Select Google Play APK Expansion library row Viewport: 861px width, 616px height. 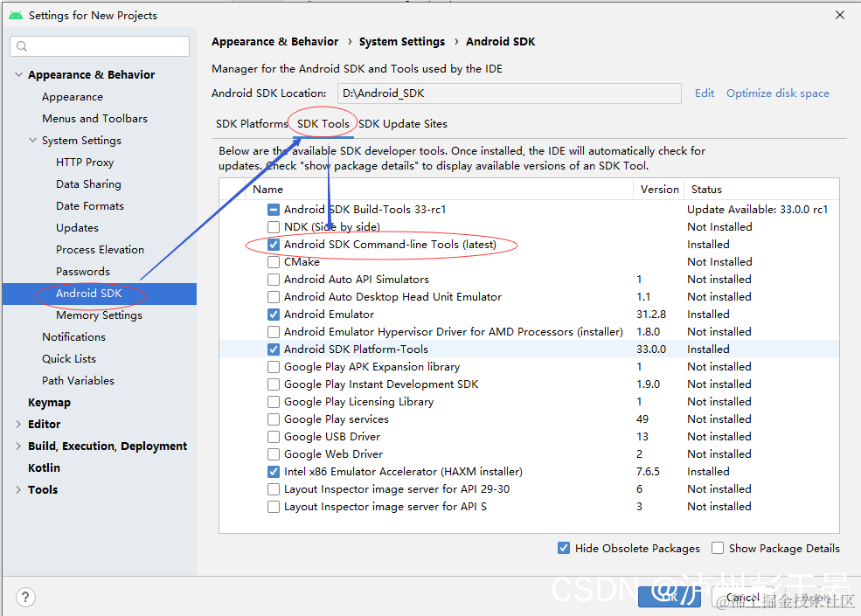[529, 367]
